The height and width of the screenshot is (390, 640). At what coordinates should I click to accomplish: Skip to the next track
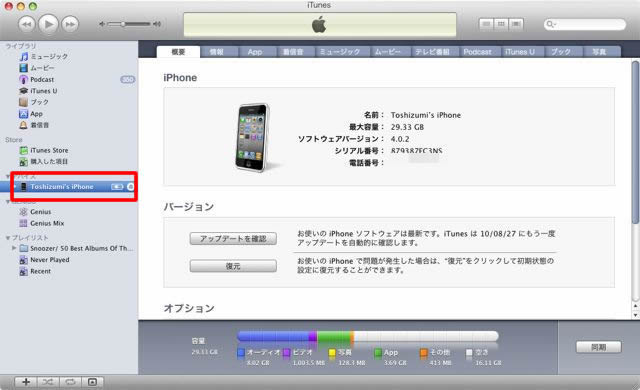coord(70,24)
